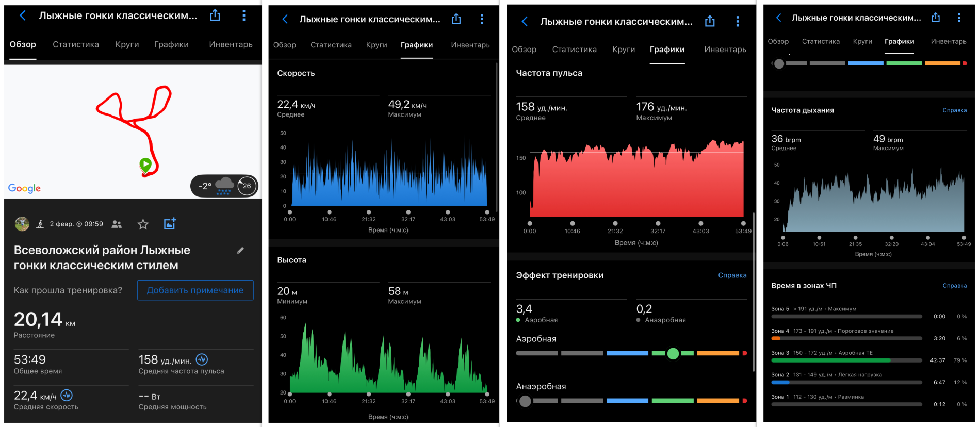Image resolution: width=980 pixels, height=427 pixels.
Task: Tap the green knob on the Аэробная scale
Action: pos(673,353)
